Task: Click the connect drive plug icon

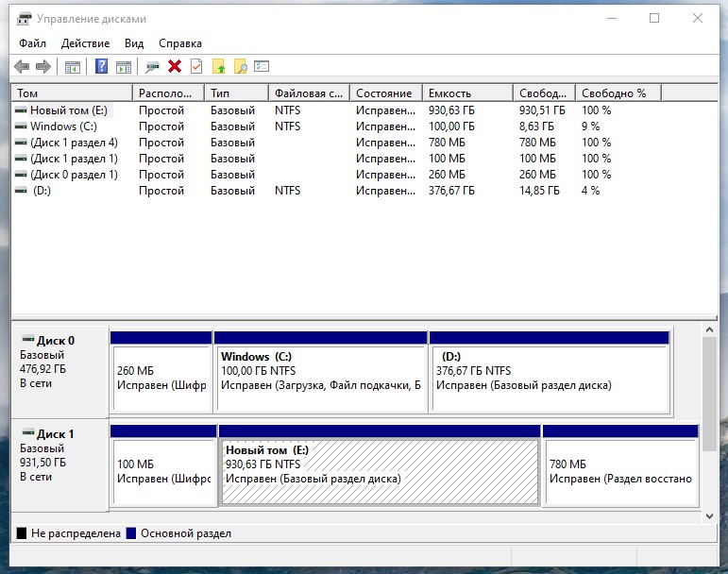Action: 152,67
